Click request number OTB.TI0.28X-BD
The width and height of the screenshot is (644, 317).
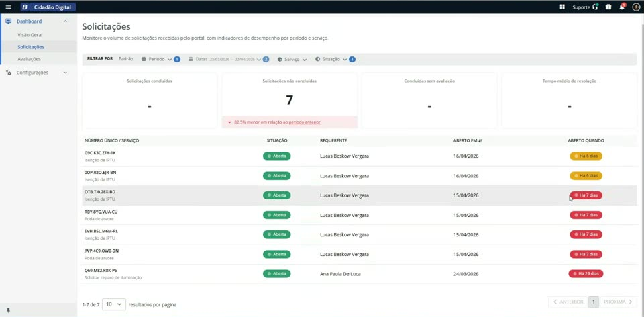tap(100, 192)
